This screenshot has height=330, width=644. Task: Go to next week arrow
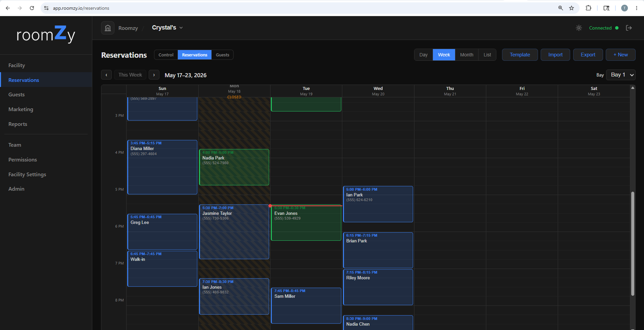point(154,75)
